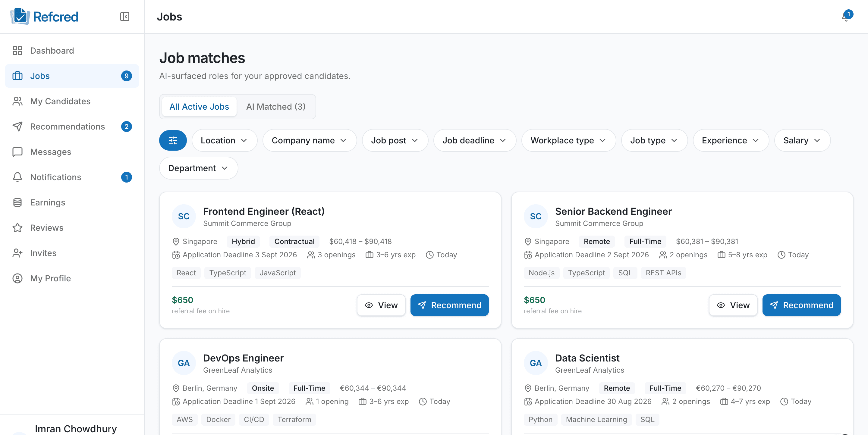Click Imran Chowdhury user name
Screen dimensions: 868x435
[x=76, y=429]
